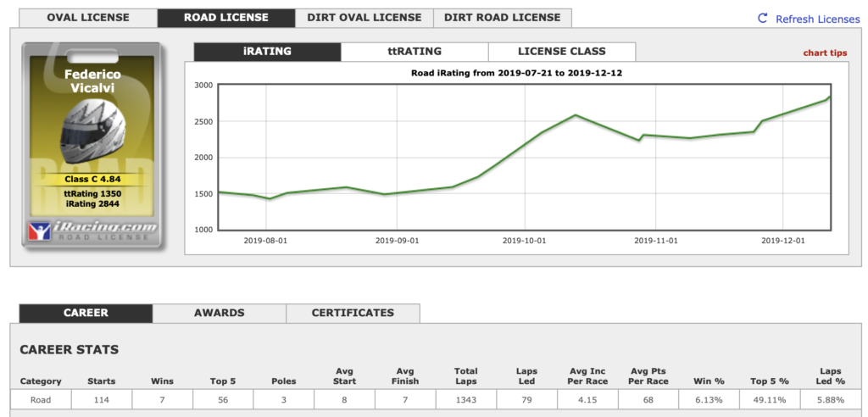Click the refresh icon beside Refresh Licenses
The width and height of the screenshot is (868, 417).
coord(762,19)
